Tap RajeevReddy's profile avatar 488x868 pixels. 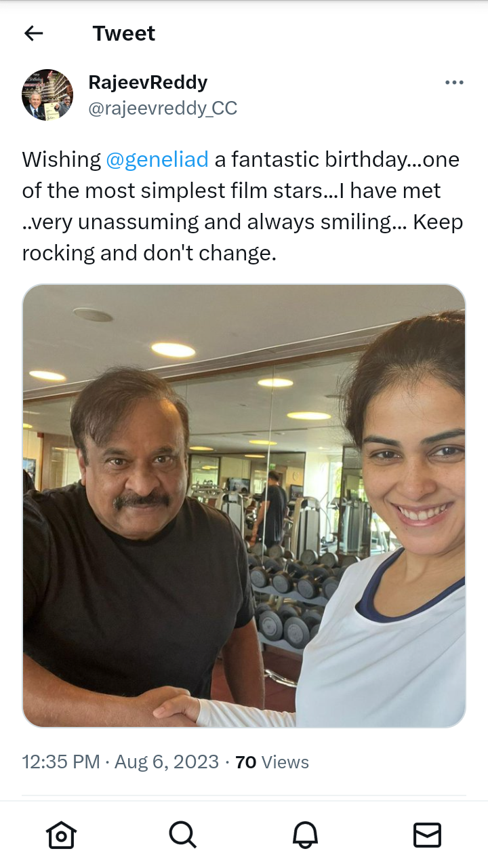[x=47, y=95]
